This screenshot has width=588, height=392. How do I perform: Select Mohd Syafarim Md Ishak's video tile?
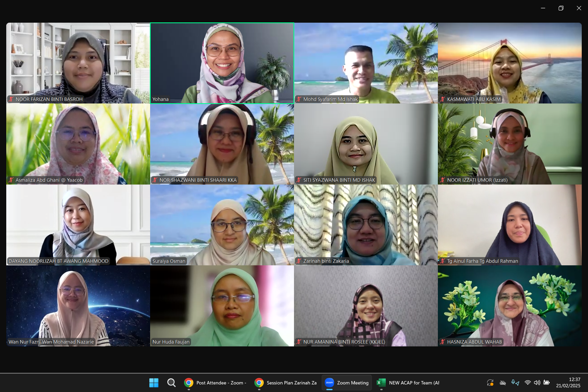tap(366, 63)
